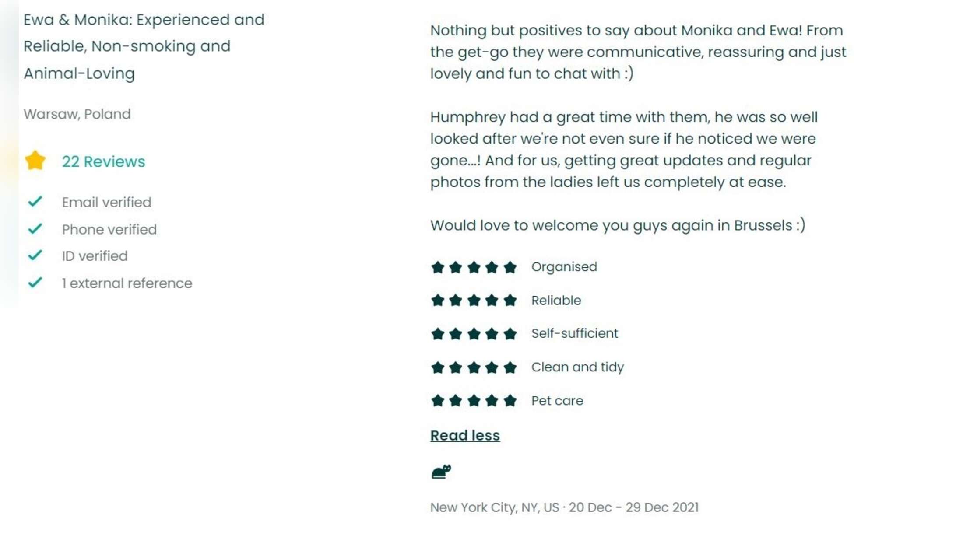This screenshot has width=963, height=560.
Task: Open Ewa & Monika profile title
Action: pyautogui.click(x=144, y=46)
